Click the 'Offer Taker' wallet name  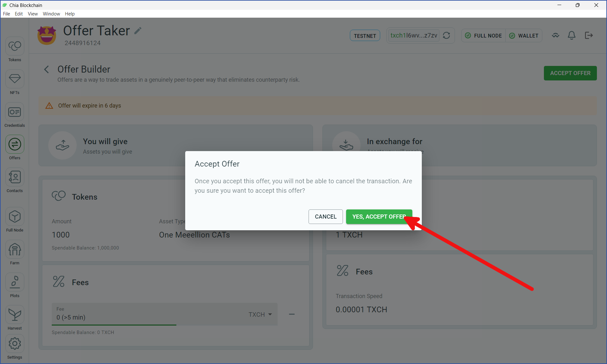(x=97, y=31)
